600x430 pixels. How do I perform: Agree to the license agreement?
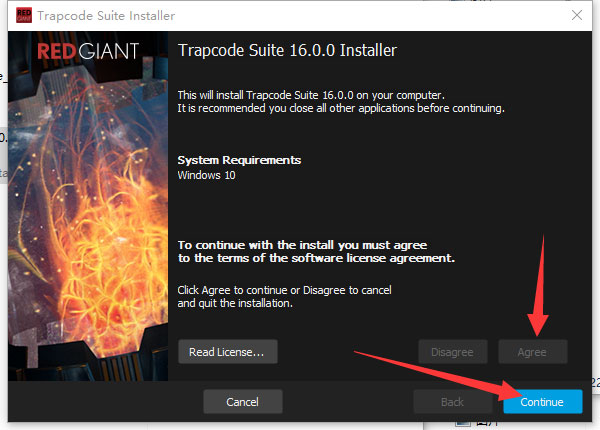533,352
